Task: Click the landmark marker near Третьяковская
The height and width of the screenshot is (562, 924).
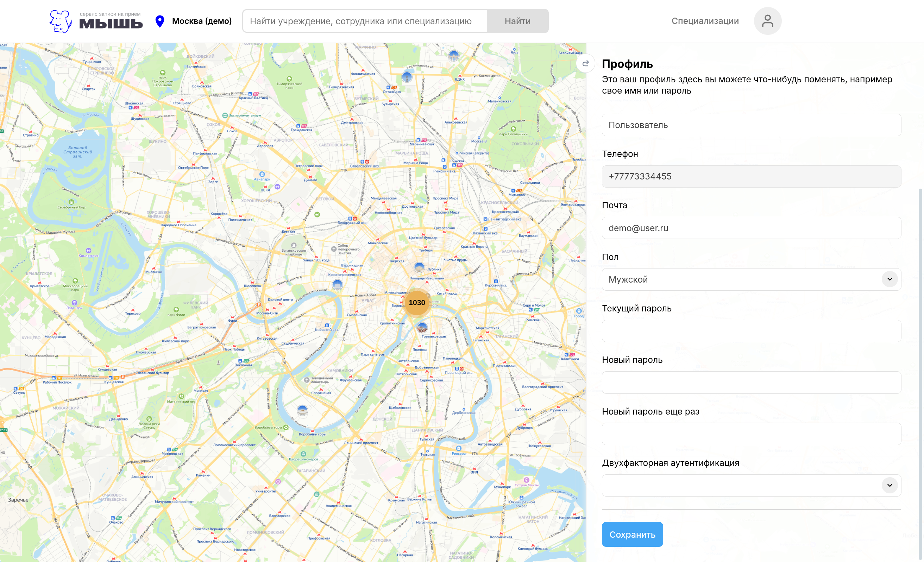Action: pyautogui.click(x=422, y=328)
